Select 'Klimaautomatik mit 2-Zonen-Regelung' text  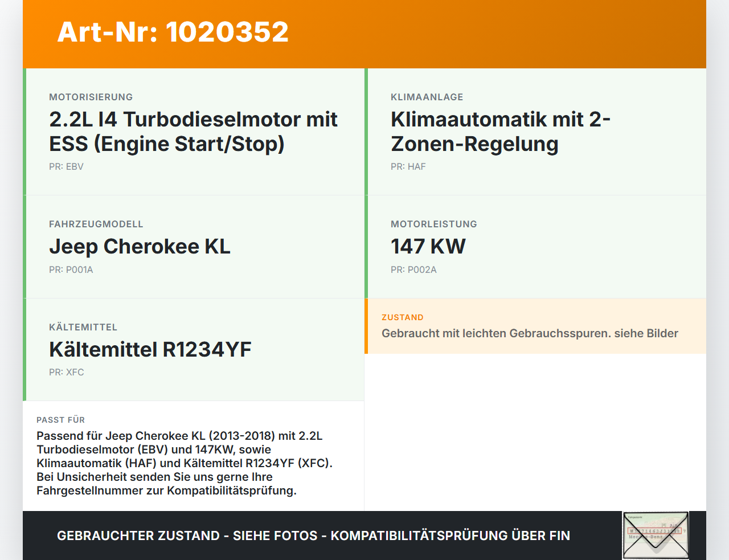tap(501, 132)
